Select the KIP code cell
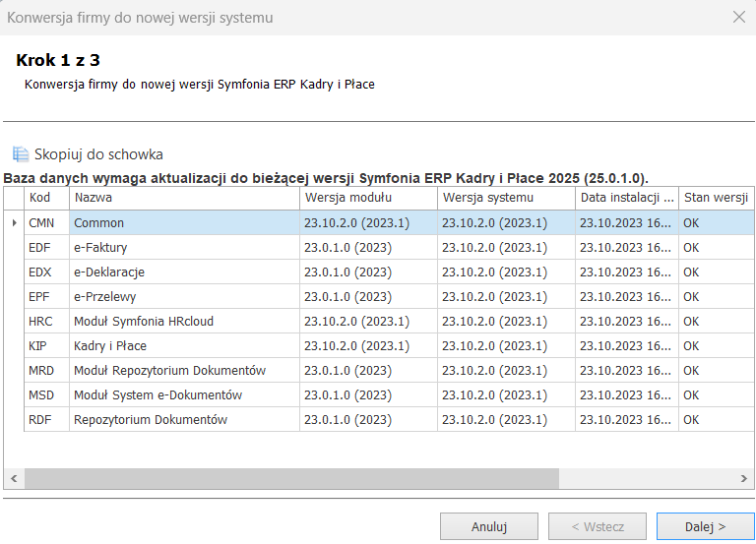 (47, 345)
